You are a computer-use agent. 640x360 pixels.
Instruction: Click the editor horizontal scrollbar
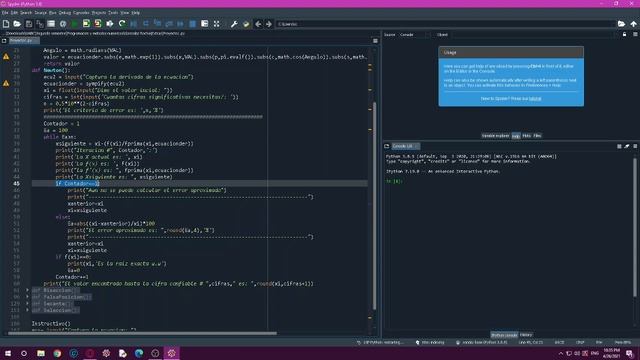[x=142, y=333]
